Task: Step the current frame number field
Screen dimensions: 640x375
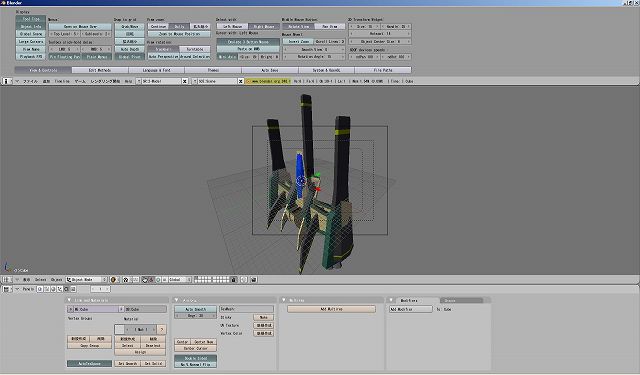Action: [100, 289]
